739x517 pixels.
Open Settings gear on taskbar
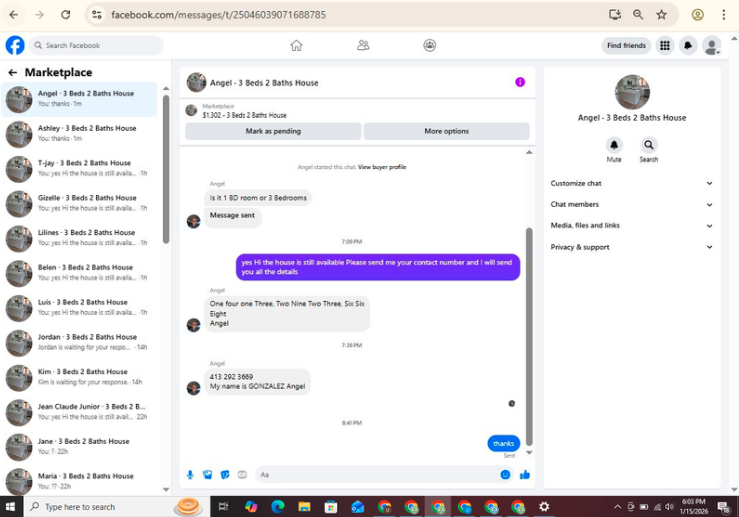(x=544, y=507)
